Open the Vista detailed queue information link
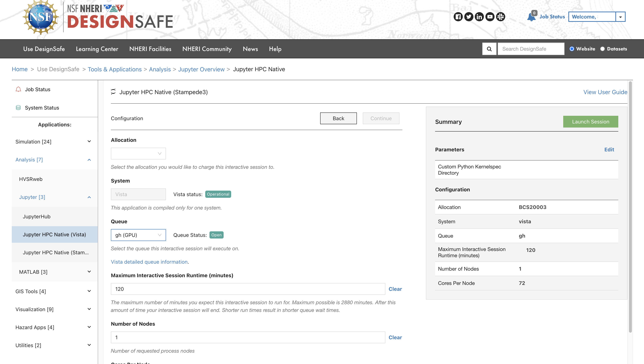This screenshot has height=364, width=644. click(x=149, y=262)
